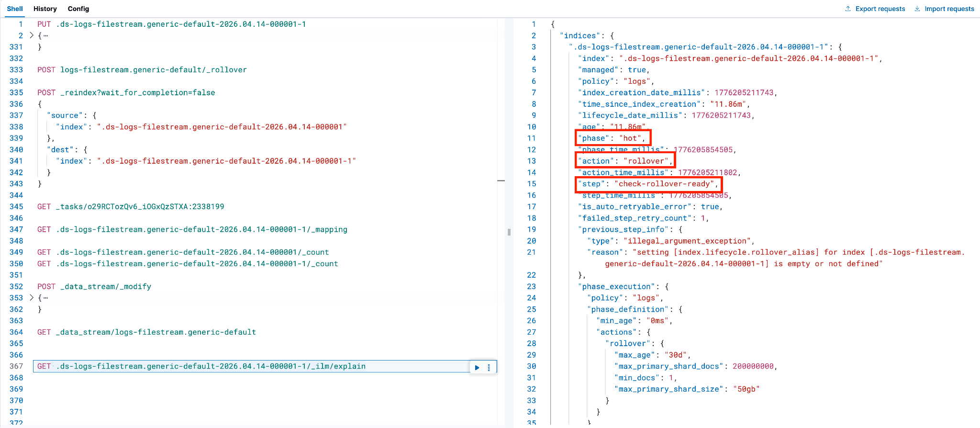Grab the panel resize handle between editors
Screen dimensions: 980x428
pyautogui.click(x=509, y=232)
